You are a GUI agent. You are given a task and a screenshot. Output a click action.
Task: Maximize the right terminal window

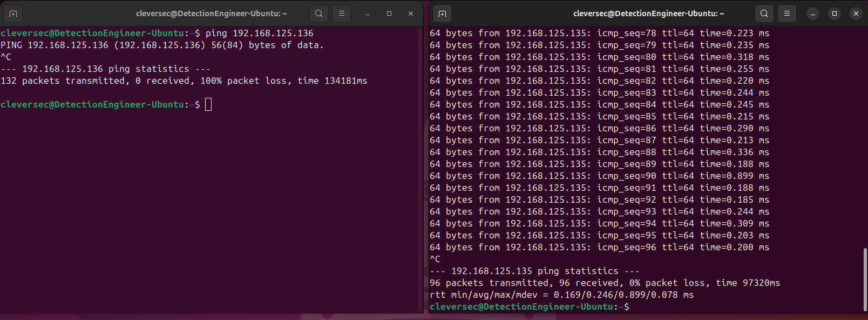pos(835,14)
